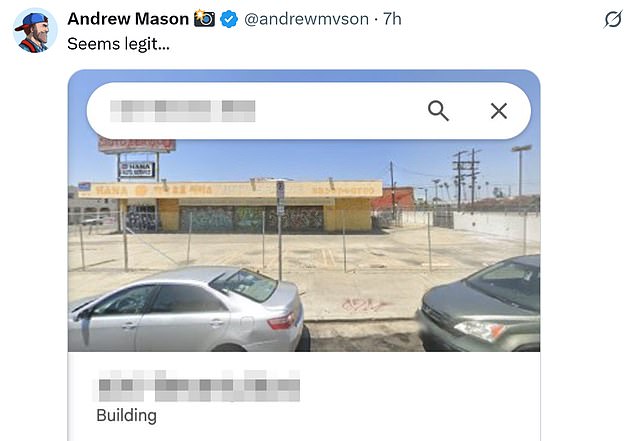This screenshot has height=441, width=634.
Task: Click the silver sedan in the photo
Action: point(188,309)
